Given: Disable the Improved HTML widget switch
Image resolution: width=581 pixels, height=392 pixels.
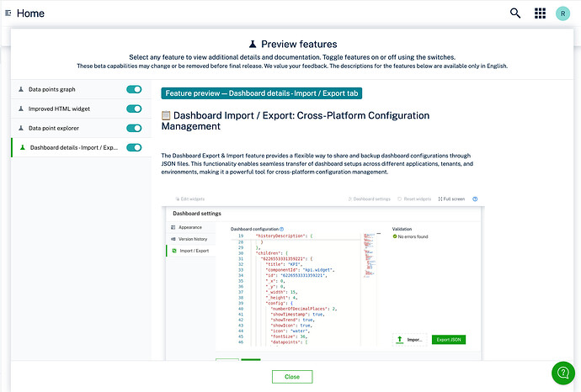Looking at the screenshot, I should point(134,109).
